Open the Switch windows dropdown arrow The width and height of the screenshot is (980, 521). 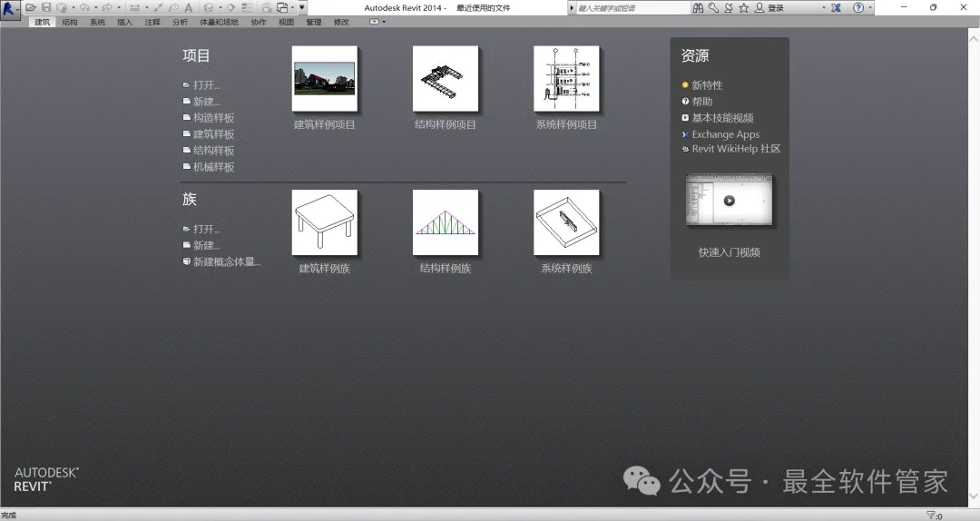pos(292,7)
